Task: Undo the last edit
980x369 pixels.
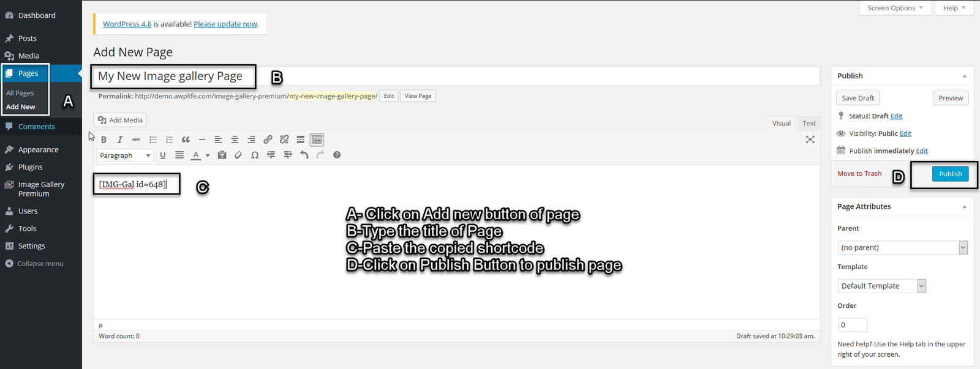Action: tap(304, 155)
